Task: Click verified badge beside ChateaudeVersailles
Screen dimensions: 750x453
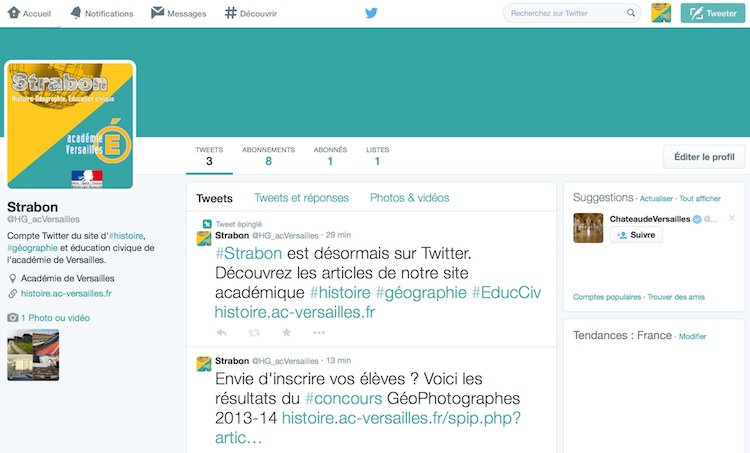Action: [697, 219]
